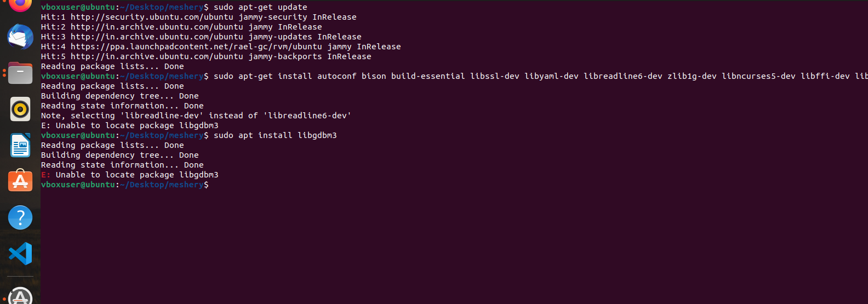
Task: Open Firefox at the top of the dock
Action: click(x=20, y=4)
